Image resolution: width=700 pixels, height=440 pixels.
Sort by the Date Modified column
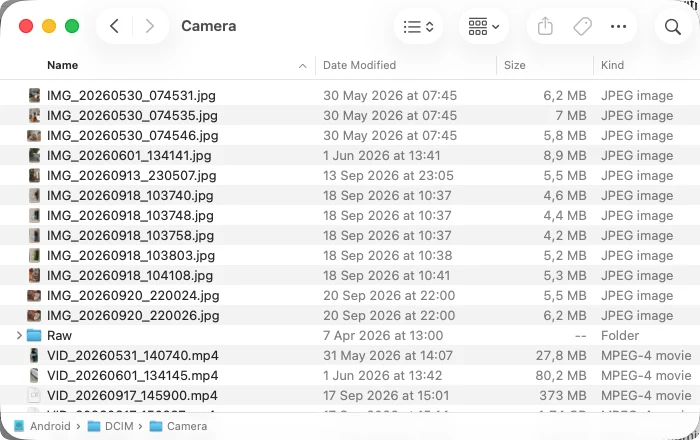(x=359, y=65)
